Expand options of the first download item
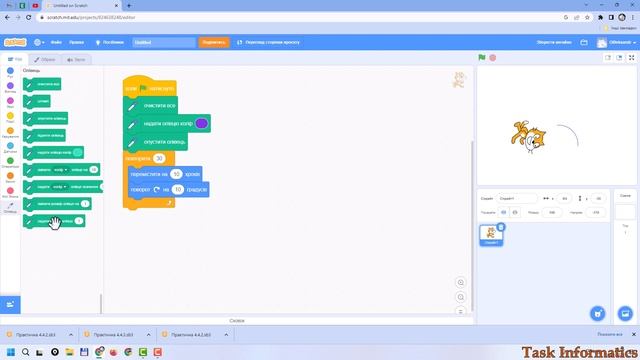 pos(71,335)
